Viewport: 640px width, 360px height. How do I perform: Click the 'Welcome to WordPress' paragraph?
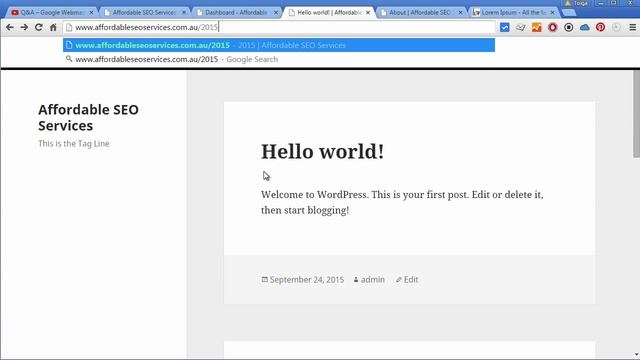pos(402,202)
